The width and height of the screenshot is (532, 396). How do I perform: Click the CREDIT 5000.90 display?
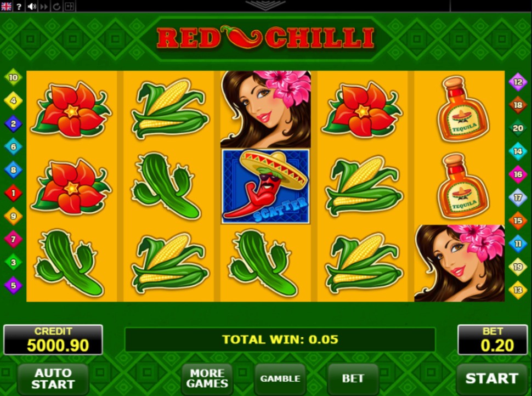[x=53, y=340]
